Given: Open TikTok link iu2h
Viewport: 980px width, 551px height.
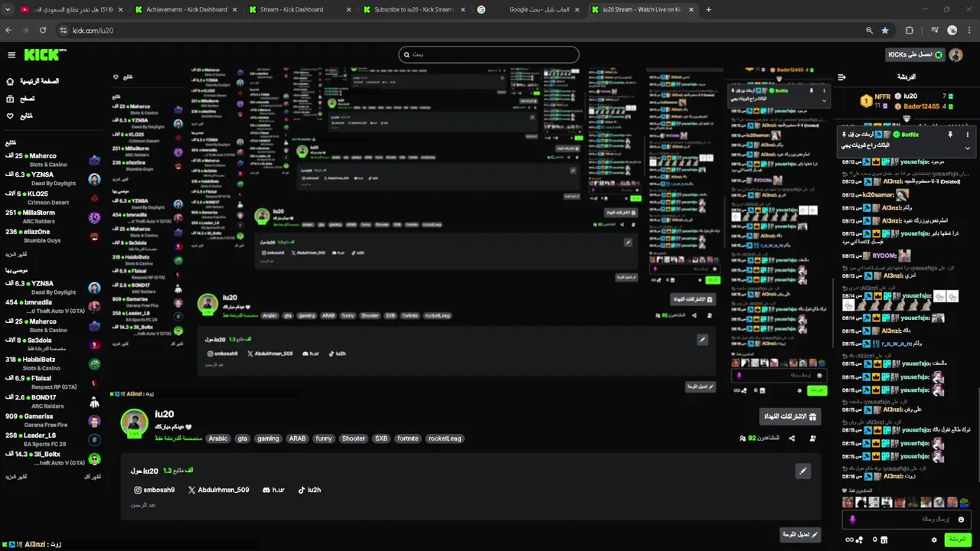Looking at the screenshot, I should 309,490.
